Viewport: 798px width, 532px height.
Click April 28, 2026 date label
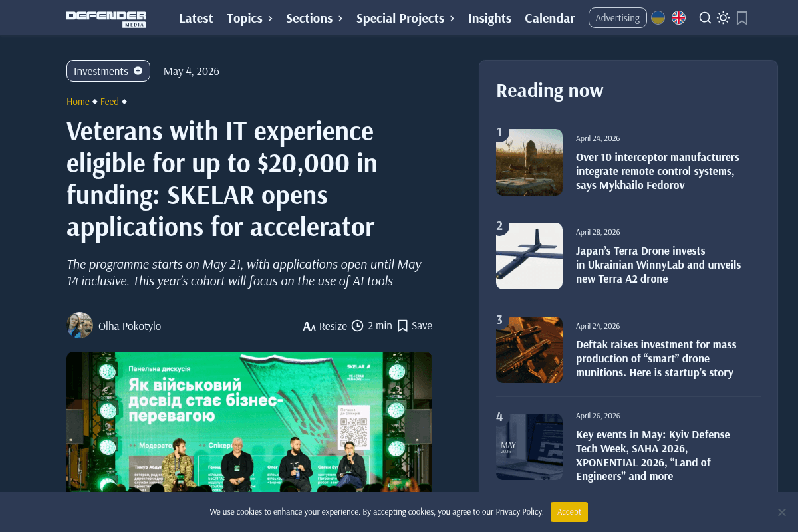598,232
